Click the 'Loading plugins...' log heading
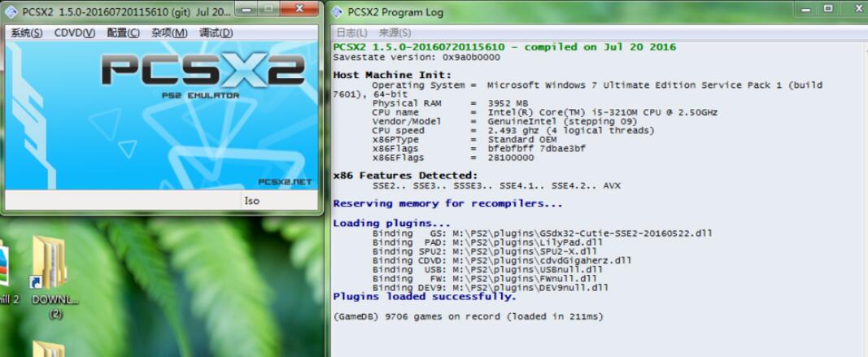This screenshot has width=868, height=357. coord(392,224)
